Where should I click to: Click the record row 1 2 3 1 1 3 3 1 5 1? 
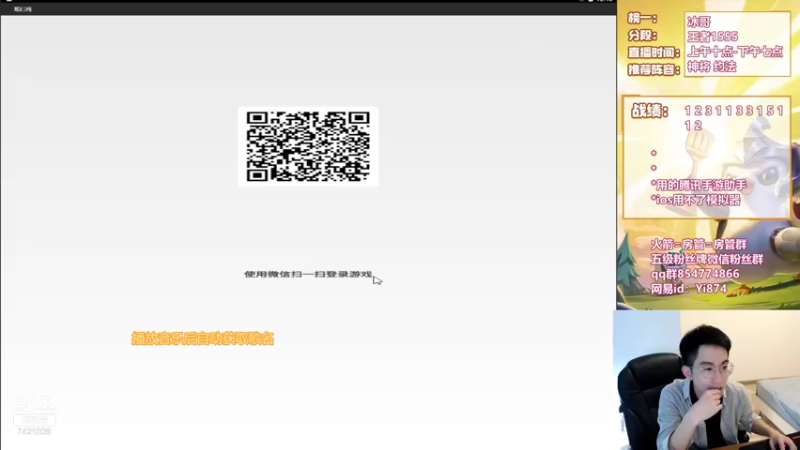(734, 111)
